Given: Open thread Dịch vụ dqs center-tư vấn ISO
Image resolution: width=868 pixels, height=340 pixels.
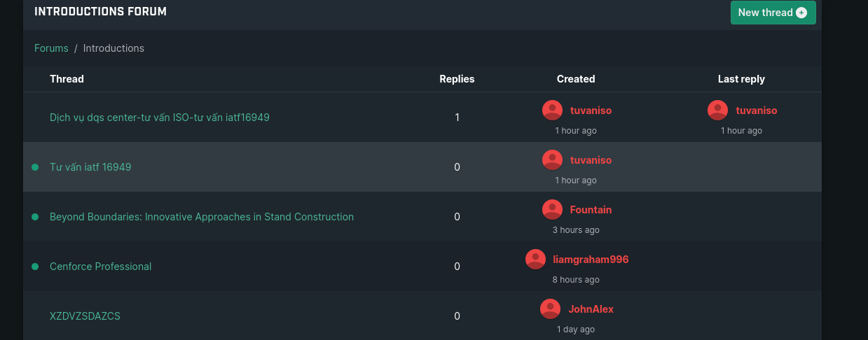Looking at the screenshot, I should pos(160,118).
